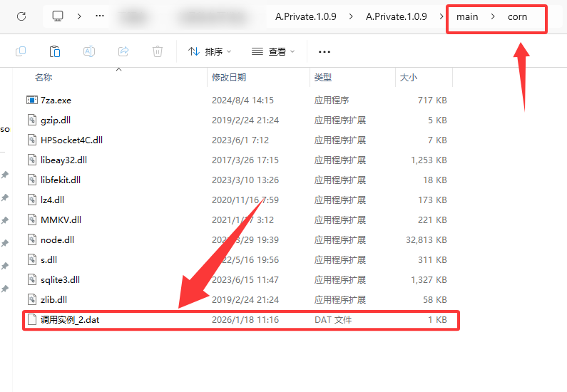
Task: Select the 调用实例_2.dat file icon
Action: pyautogui.click(x=32, y=319)
